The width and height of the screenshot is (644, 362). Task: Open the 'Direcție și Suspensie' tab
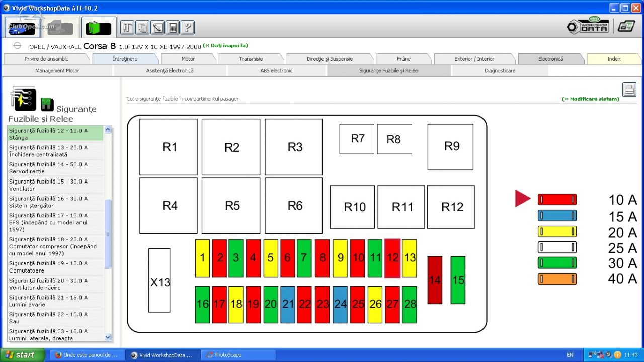tap(330, 59)
